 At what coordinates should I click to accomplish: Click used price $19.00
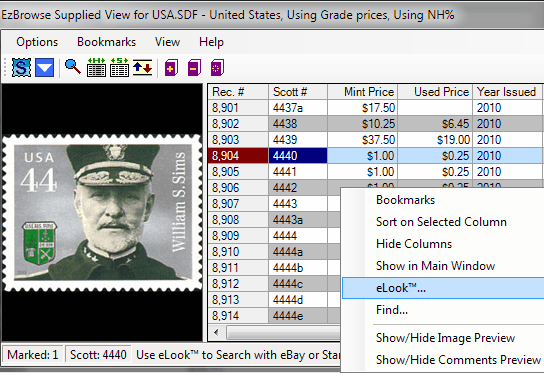pyautogui.click(x=435, y=140)
